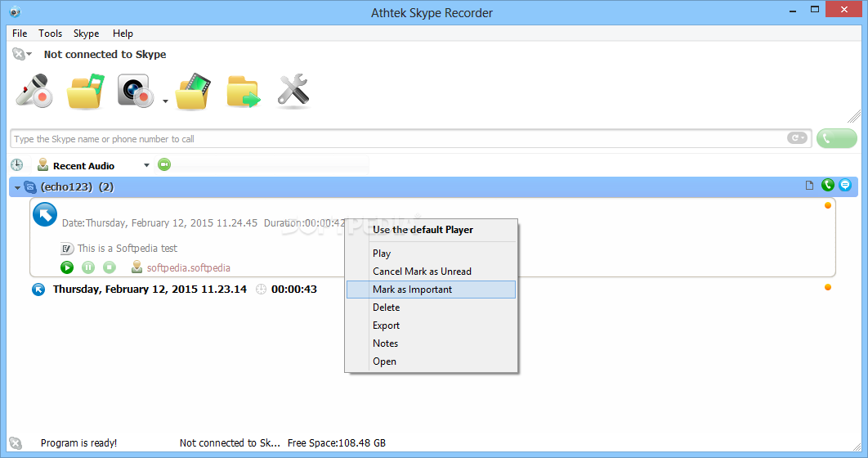
Task: Click the green video camera icon
Action: click(164, 164)
